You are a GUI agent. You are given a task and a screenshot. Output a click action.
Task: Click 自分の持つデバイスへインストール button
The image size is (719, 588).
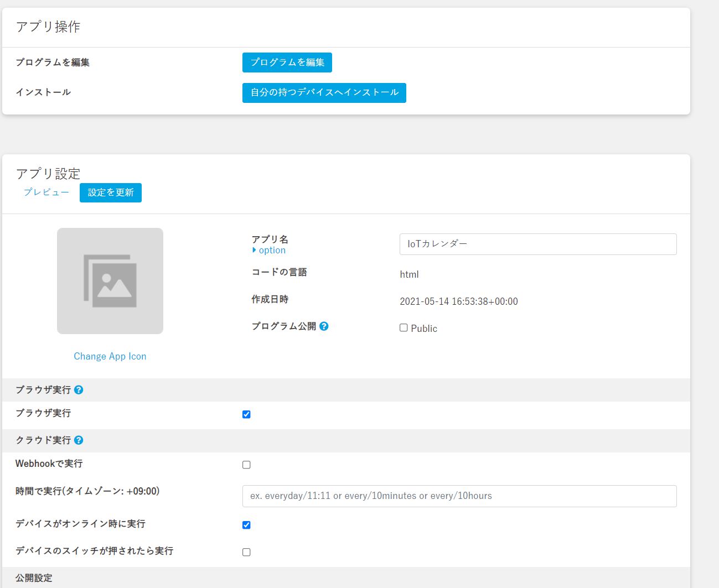tap(324, 93)
